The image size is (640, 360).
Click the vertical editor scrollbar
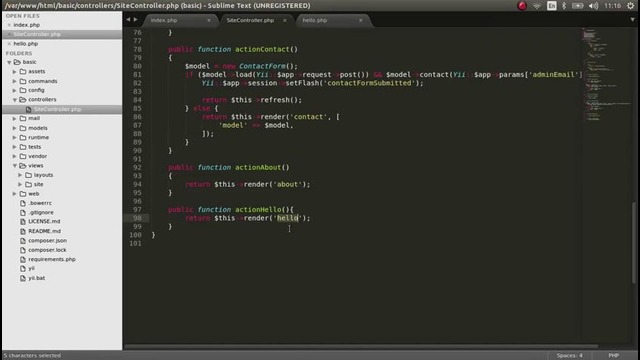point(634,242)
